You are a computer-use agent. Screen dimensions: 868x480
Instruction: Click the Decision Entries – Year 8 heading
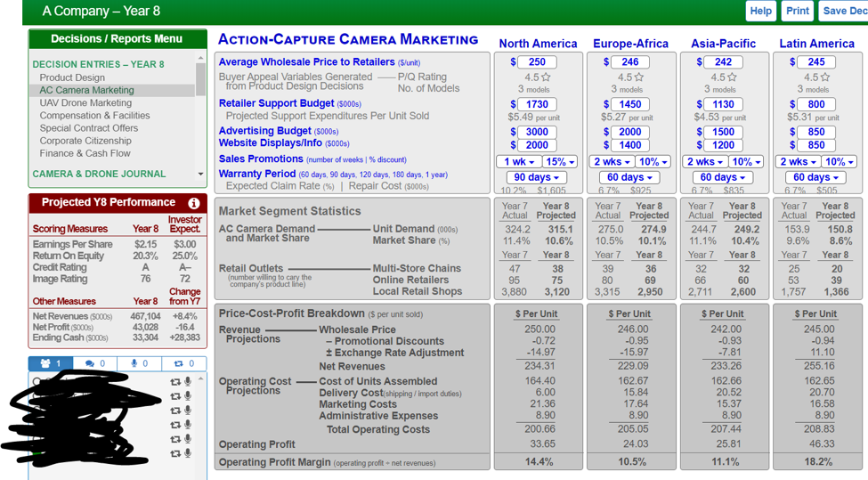pyautogui.click(x=98, y=64)
